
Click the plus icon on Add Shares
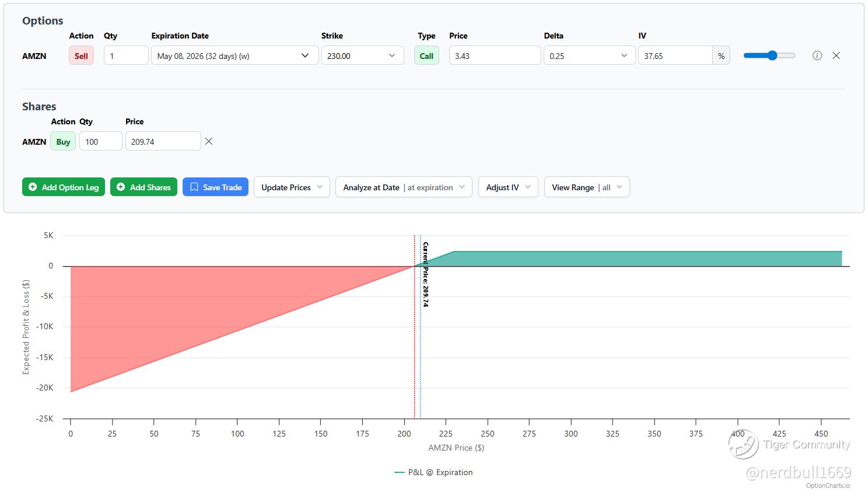(x=121, y=187)
